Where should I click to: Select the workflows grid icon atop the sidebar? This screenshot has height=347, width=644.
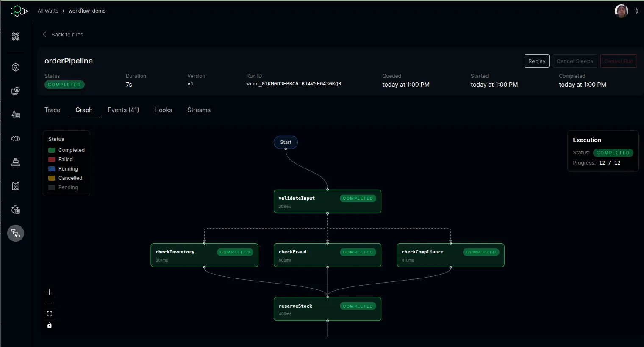pos(15,37)
